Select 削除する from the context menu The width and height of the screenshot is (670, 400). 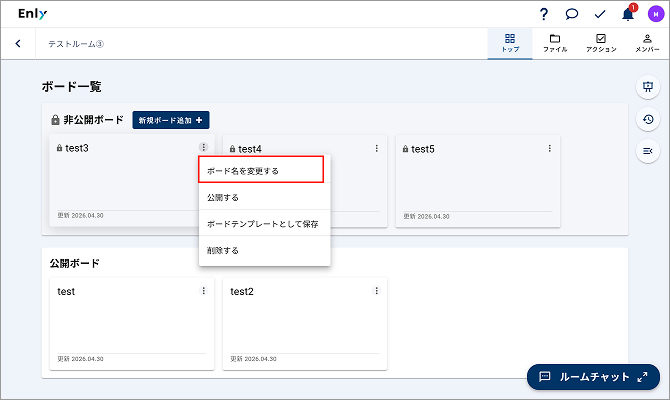pyautogui.click(x=264, y=250)
